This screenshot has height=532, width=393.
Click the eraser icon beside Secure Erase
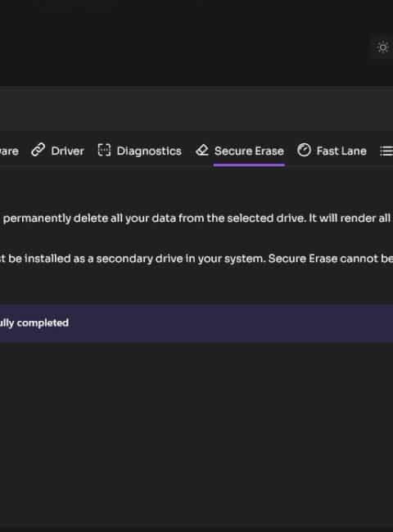coord(202,150)
